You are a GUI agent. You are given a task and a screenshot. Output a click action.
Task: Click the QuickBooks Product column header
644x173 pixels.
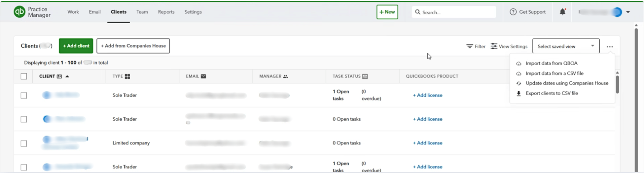pyautogui.click(x=432, y=76)
